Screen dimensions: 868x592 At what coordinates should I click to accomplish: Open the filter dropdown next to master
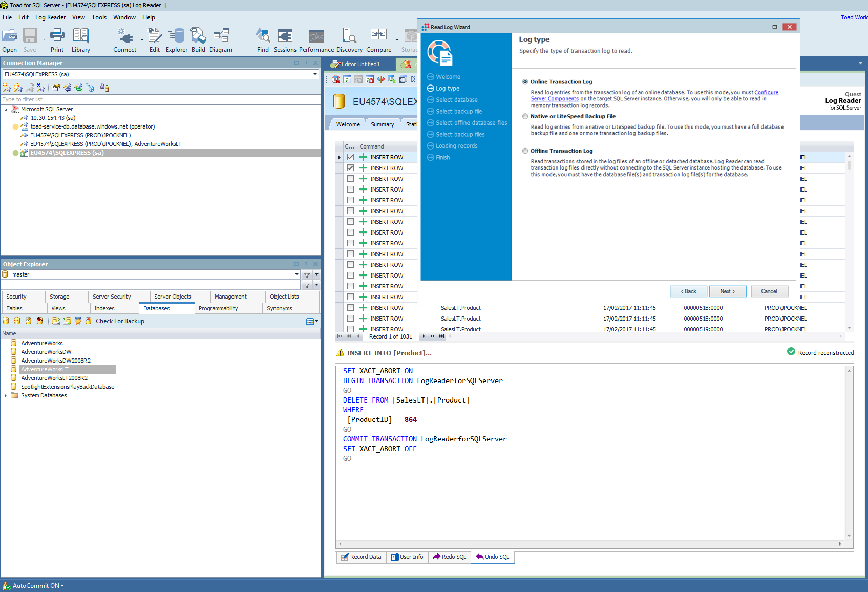316,274
